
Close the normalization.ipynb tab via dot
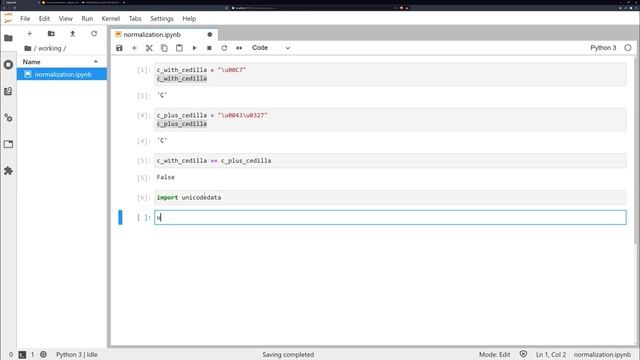click(x=210, y=35)
